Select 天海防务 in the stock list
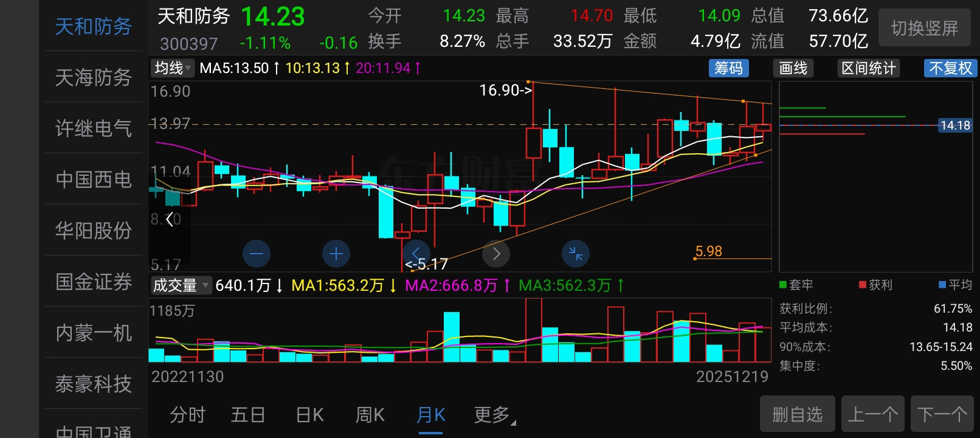This screenshot has width=980, height=438. click(94, 77)
